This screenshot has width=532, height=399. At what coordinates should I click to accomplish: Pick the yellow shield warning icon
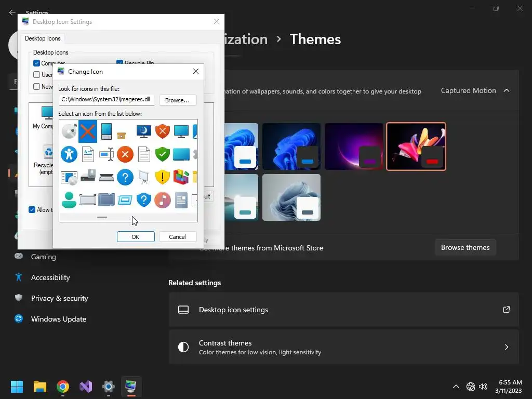coord(163,178)
